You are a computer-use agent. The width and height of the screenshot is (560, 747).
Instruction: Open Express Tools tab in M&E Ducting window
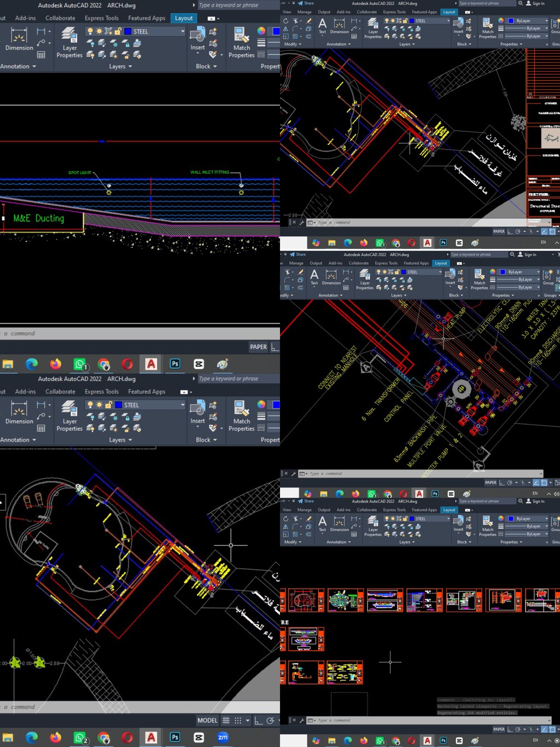coord(102,18)
